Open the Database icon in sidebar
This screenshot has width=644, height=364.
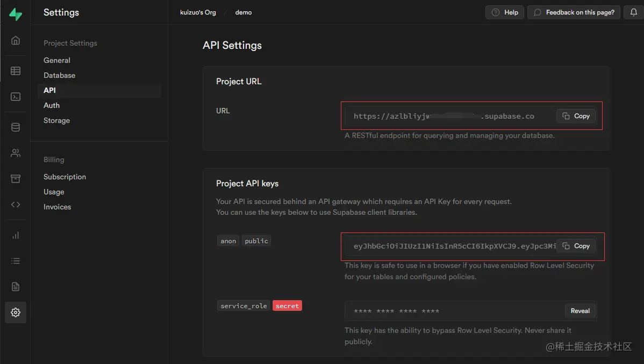pyautogui.click(x=16, y=127)
